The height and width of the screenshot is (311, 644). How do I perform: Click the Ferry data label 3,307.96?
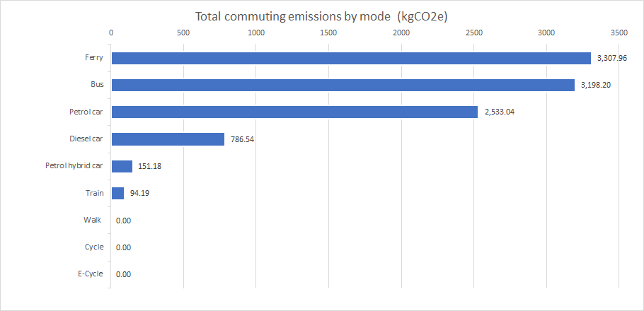click(x=611, y=58)
